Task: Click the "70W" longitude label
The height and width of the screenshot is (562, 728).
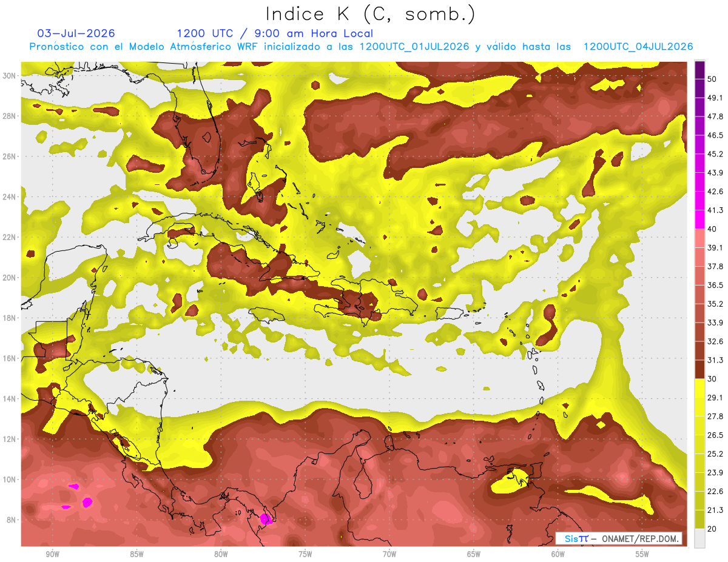Action: point(389,555)
